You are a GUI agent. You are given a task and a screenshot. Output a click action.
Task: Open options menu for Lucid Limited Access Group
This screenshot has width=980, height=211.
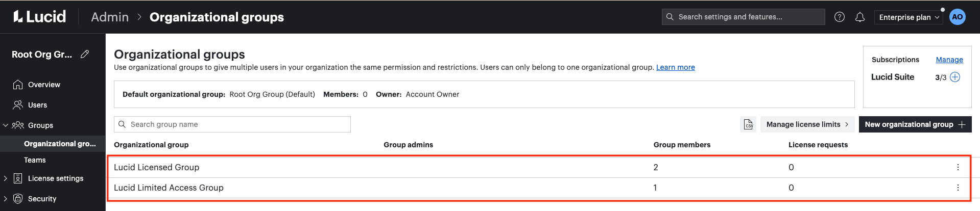tap(958, 188)
